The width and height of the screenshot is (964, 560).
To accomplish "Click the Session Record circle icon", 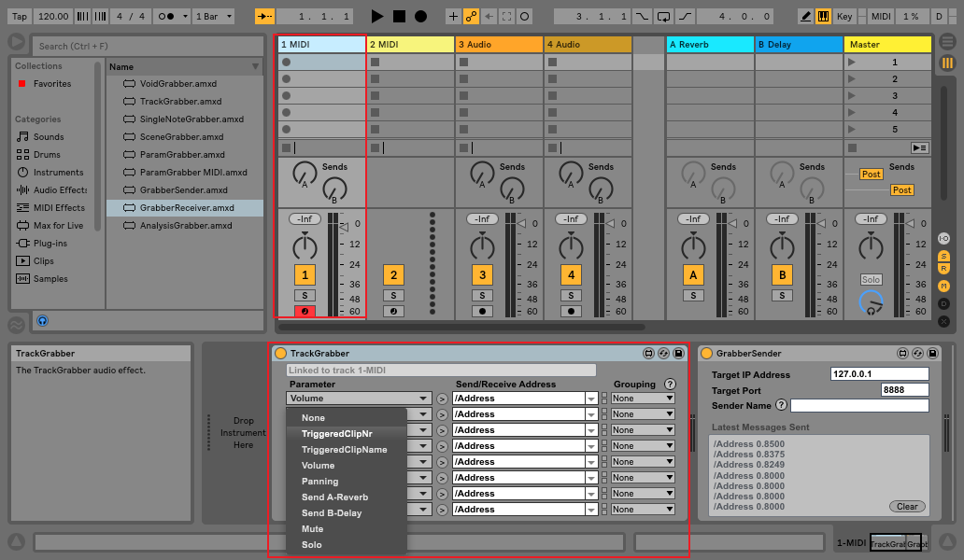I will [524, 17].
